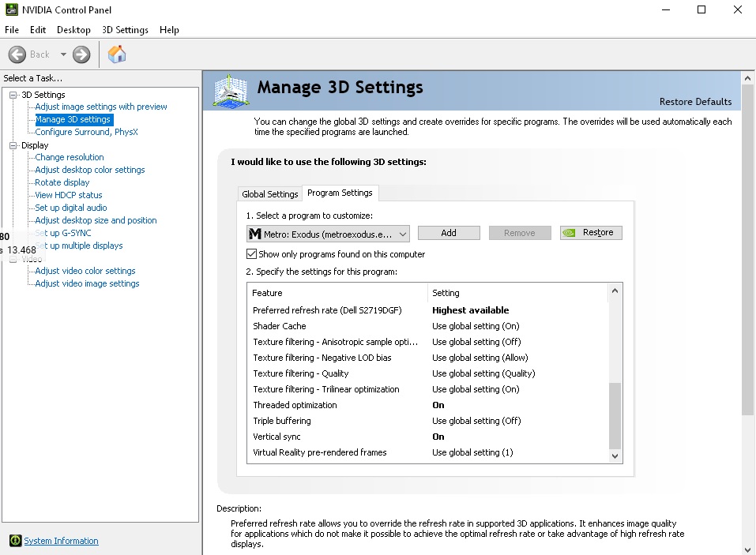Open the Back history dropdown arrow
The image size is (756, 555).
63,54
